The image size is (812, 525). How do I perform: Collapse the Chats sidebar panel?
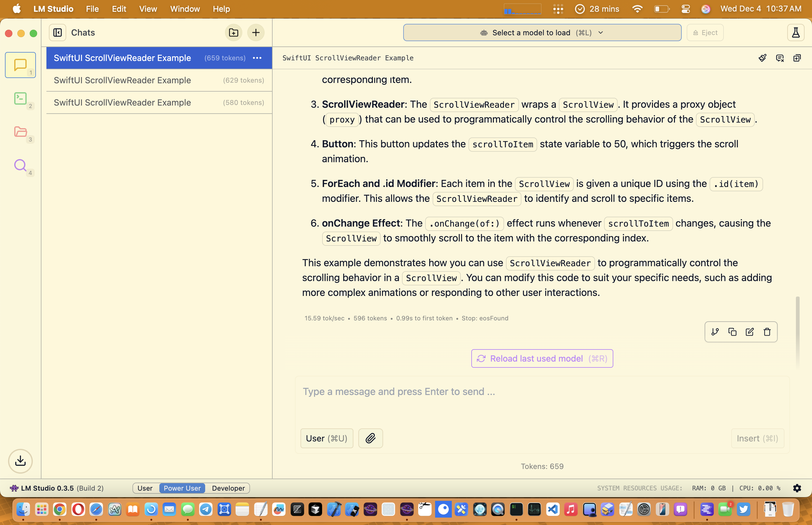tap(58, 33)
